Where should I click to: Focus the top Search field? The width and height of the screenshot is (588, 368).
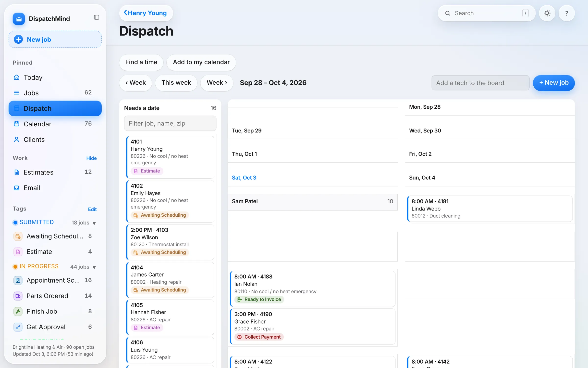tap(487, 13)
